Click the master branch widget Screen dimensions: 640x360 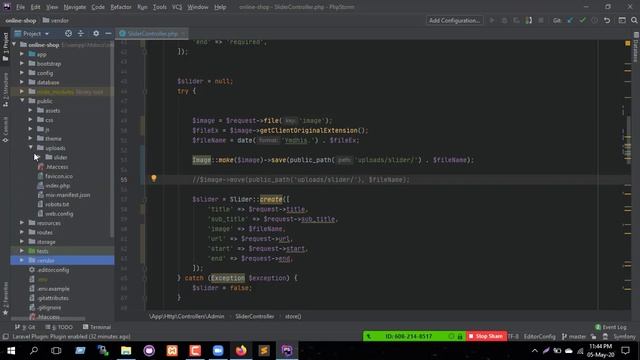coord(573,337)
